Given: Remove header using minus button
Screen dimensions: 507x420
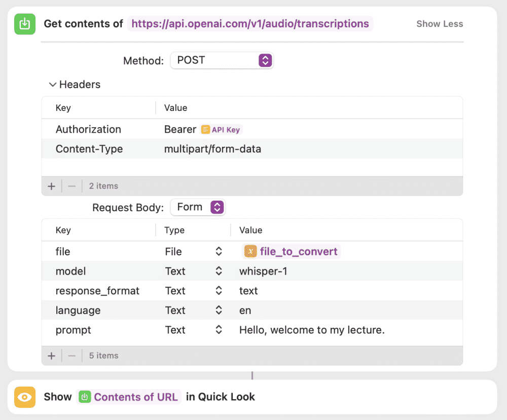Looking at the screenshot, I should coord(71,186).
